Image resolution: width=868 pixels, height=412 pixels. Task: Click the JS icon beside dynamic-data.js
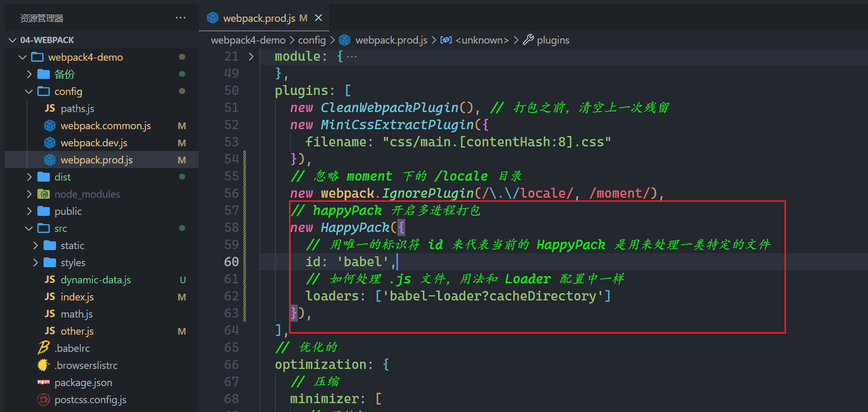[x=50, y=279]
